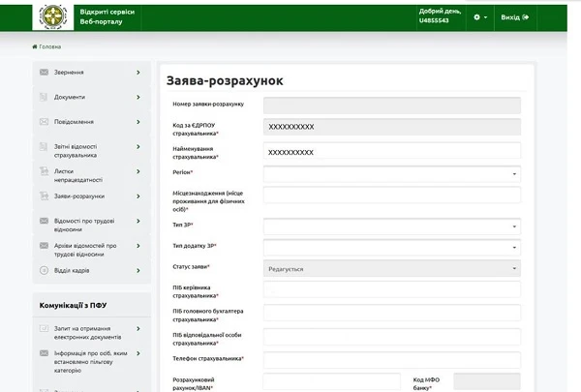
Task: Open the settings gear menu
Action: [x=477, y=17]
